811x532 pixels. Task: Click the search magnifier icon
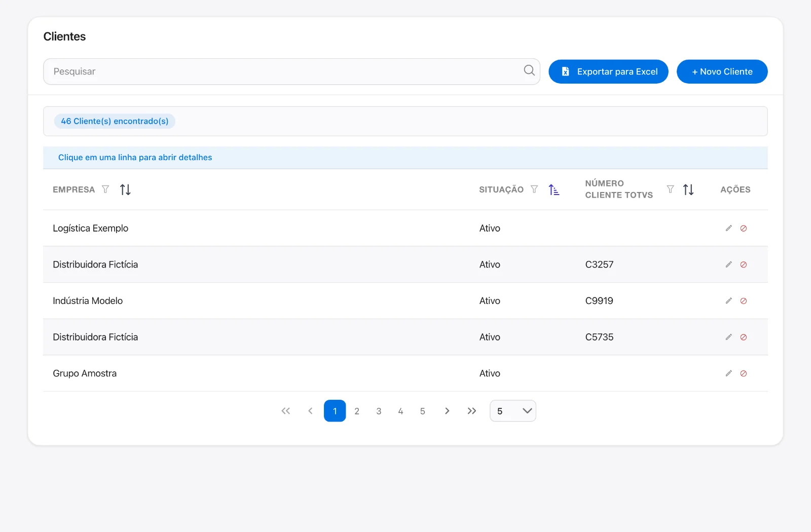pos(529,70)
